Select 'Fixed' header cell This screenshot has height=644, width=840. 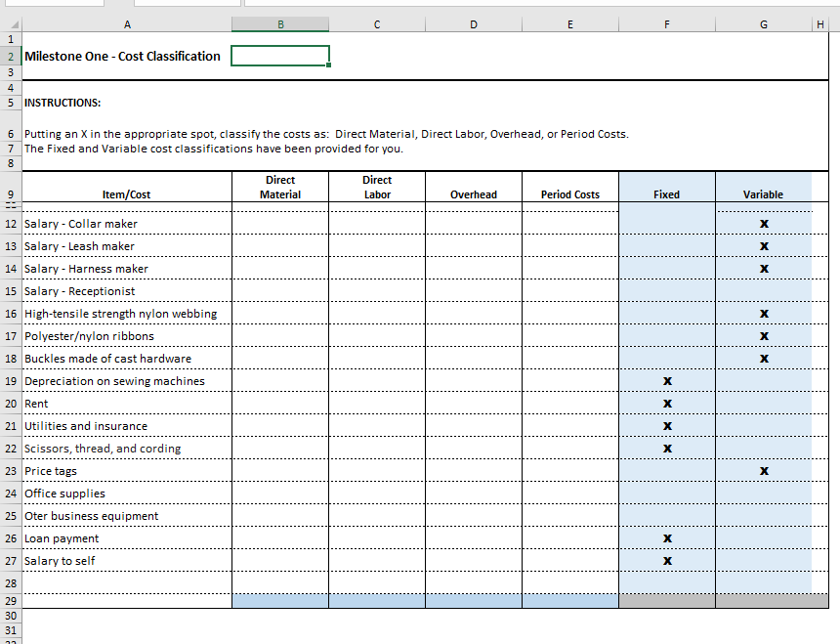[x=667, y=187]
